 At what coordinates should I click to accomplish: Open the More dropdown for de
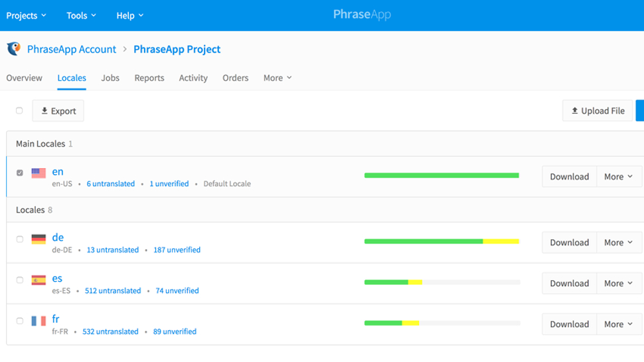[x=619, y=242]
